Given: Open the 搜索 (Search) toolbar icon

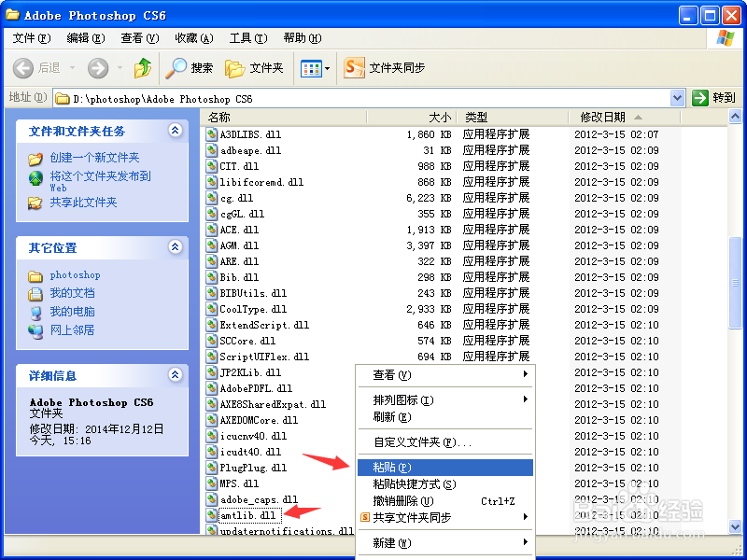Looking at the screenshot, I should [x=180, y=67].
